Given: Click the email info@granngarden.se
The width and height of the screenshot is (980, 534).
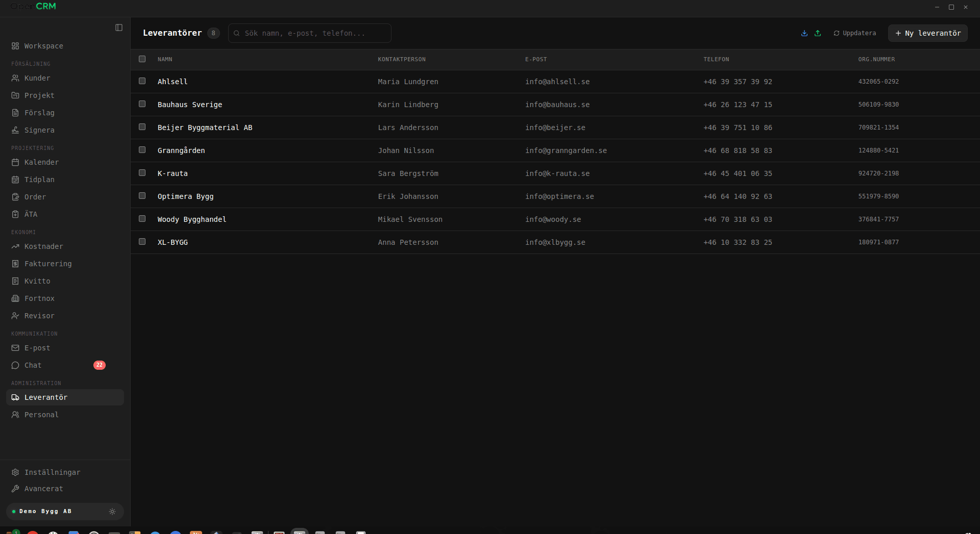Looking at the screenshot, I should (566, 150).
